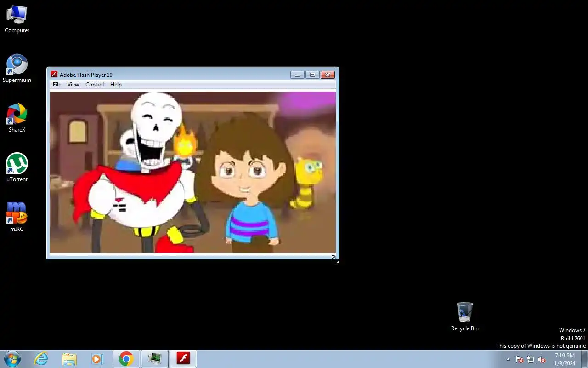Screen dimensions: 588x368
Task: Open the Control menu in Flash Player
Action: [x=95, y=85]
